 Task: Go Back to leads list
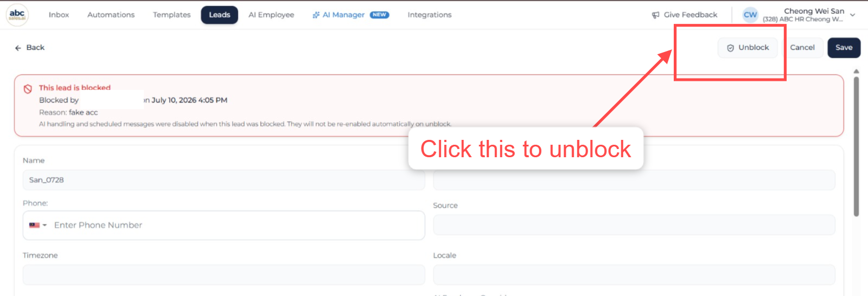click(30, 48)
